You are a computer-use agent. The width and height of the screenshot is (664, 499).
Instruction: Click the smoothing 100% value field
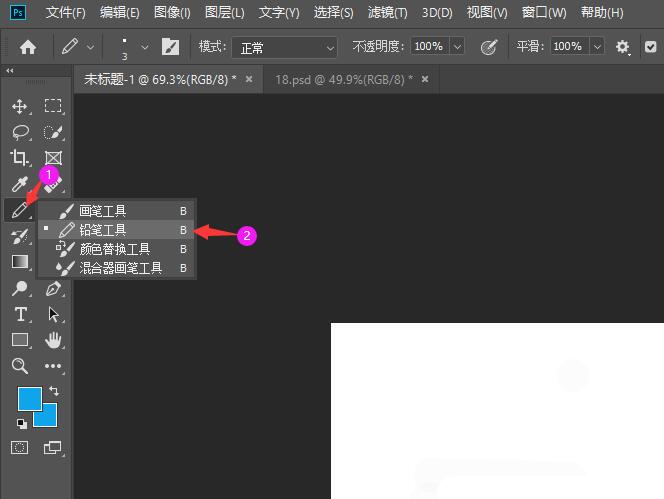(x=568, y=47)
